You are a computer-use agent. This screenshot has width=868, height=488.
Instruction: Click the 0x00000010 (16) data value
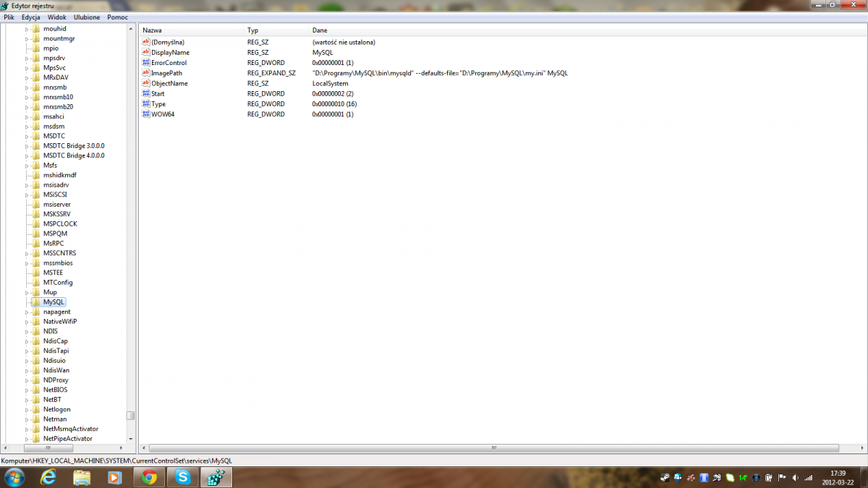pos(334,104)
